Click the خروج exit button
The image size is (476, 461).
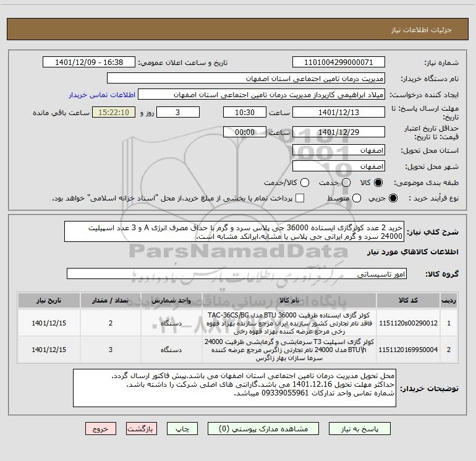pyautogui.click(x=101, y=428)
